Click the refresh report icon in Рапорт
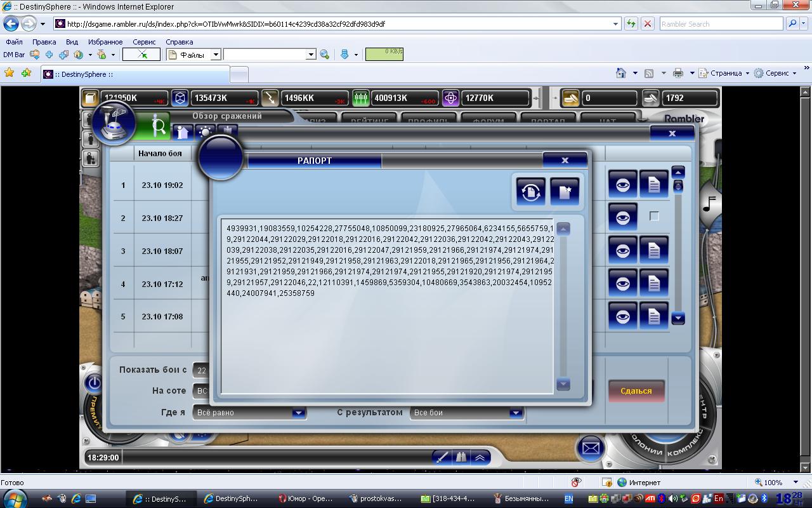812x508 pixels. coord(530,191)
